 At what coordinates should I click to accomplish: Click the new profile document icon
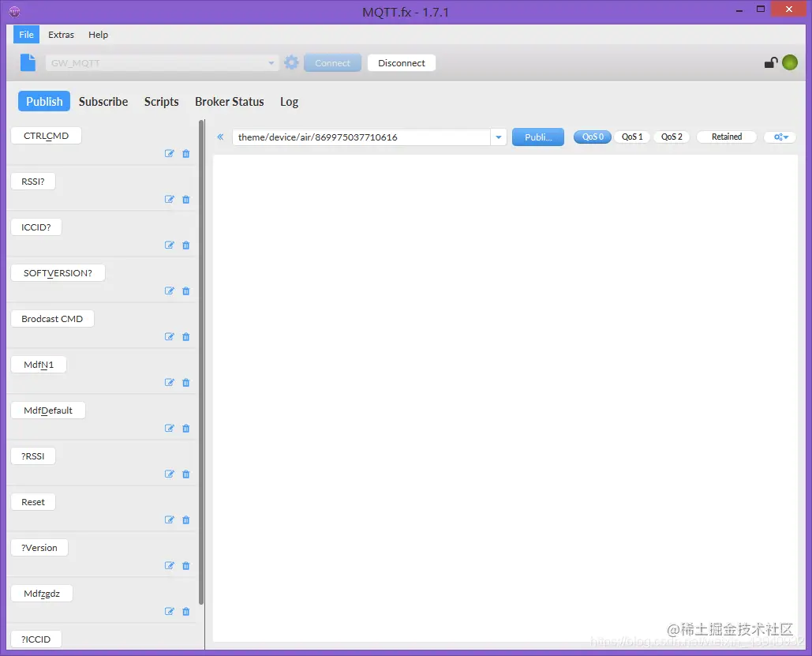point(28,62)
